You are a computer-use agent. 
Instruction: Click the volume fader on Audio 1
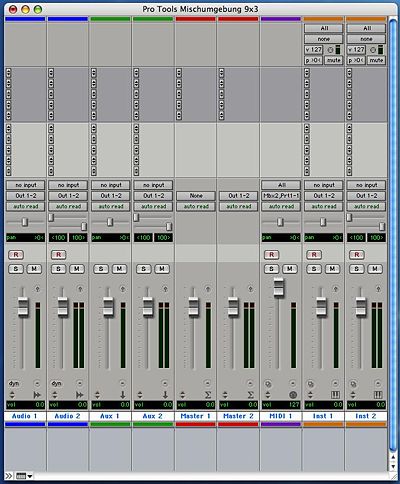point(23,307)
